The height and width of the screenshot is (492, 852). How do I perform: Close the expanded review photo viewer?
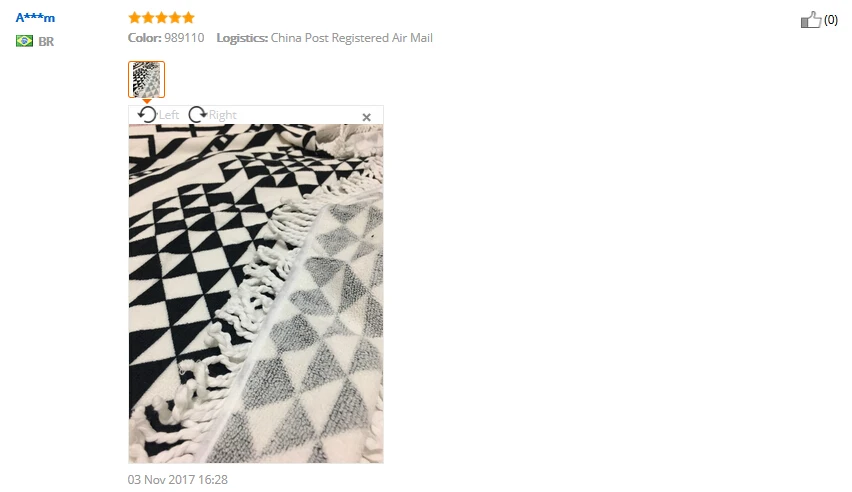pyautogui.click(x=367, y=117)
